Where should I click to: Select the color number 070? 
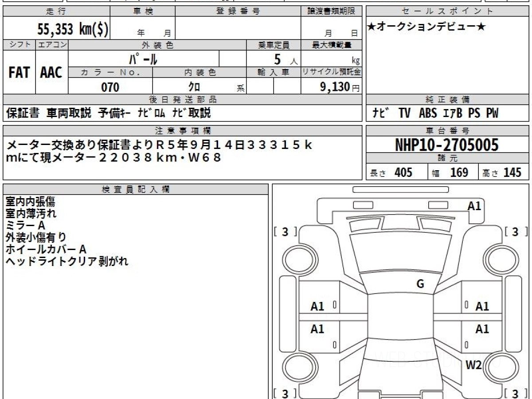point(110,87)
